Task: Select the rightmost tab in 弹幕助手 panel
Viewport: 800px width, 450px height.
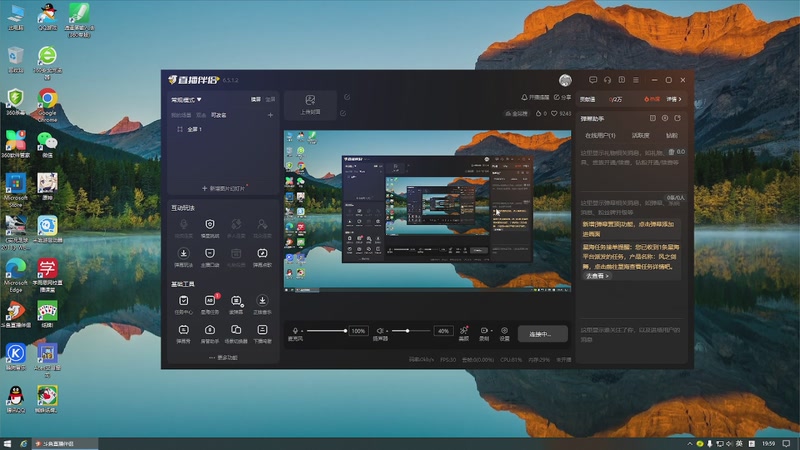Action: (672, 135)
